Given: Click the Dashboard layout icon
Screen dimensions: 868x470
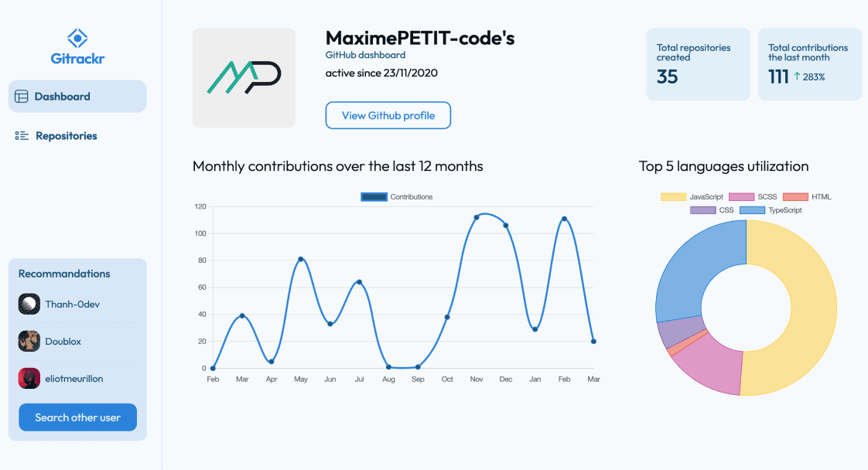Looking at the screenshot, I should [22, 97].
